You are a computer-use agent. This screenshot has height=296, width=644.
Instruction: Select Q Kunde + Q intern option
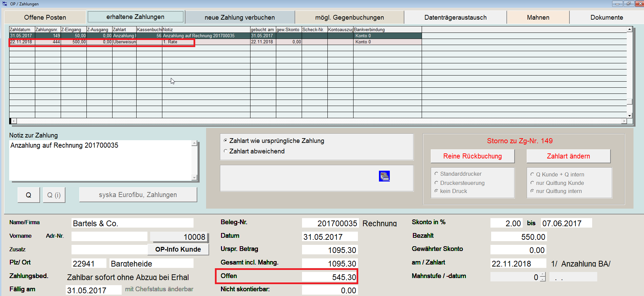point(557,174)
